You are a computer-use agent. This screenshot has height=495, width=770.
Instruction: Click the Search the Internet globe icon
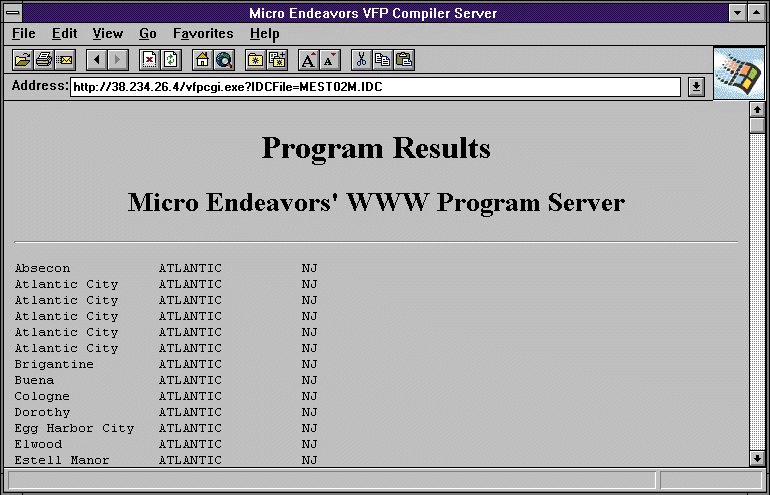click(x=224, y=60)
